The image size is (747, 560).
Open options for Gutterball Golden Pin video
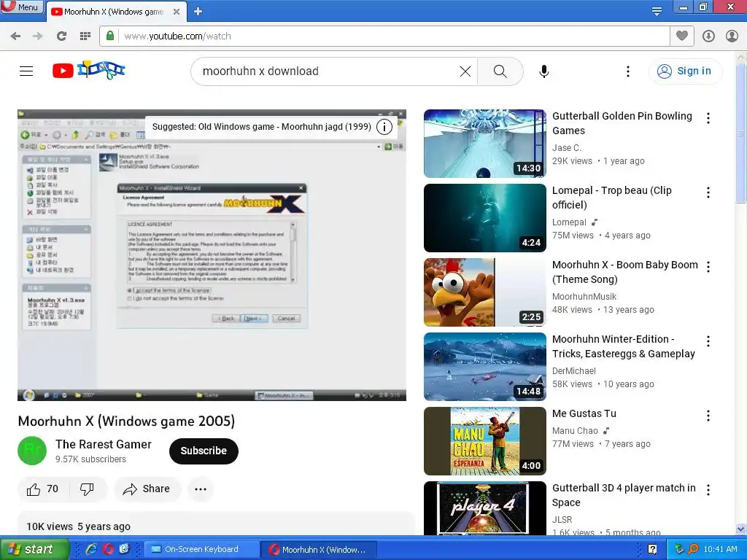tap(708, 118)
